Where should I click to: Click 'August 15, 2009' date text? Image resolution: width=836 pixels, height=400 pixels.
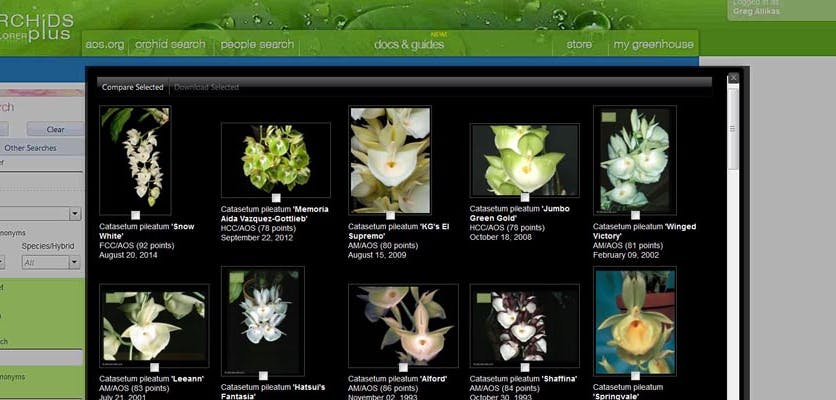click(x=377, y=255)
